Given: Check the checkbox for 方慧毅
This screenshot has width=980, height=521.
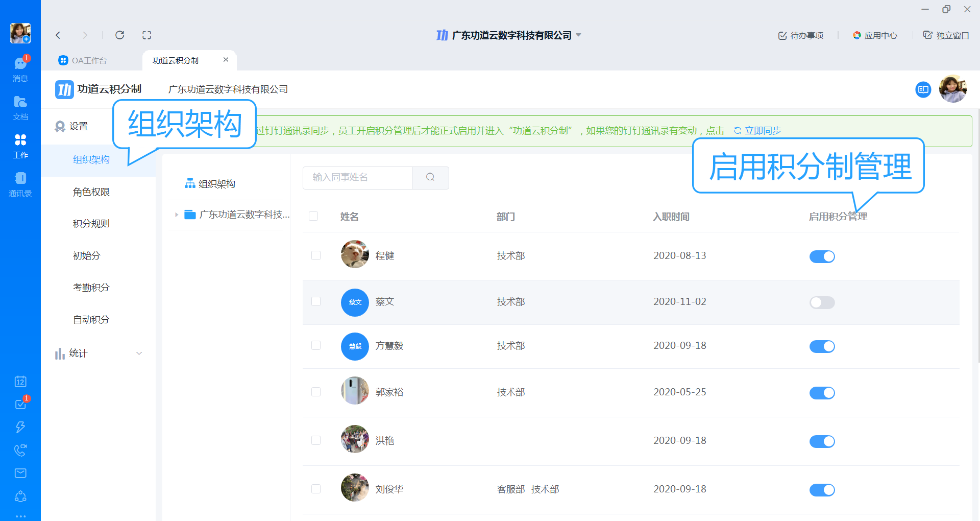Looking at the screenshot, I should pos(316,346).
